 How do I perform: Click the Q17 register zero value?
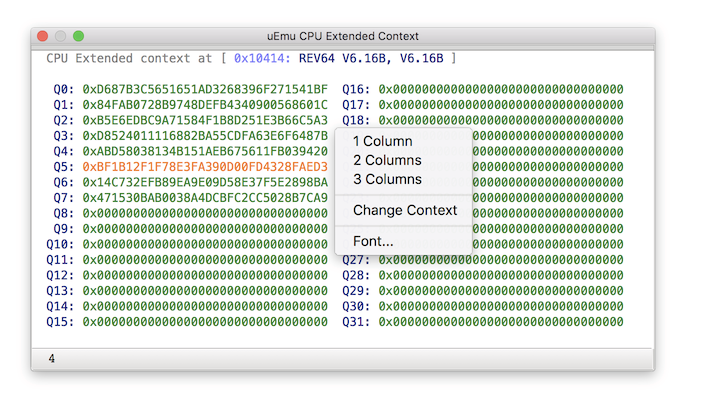(x=501, y=105)
